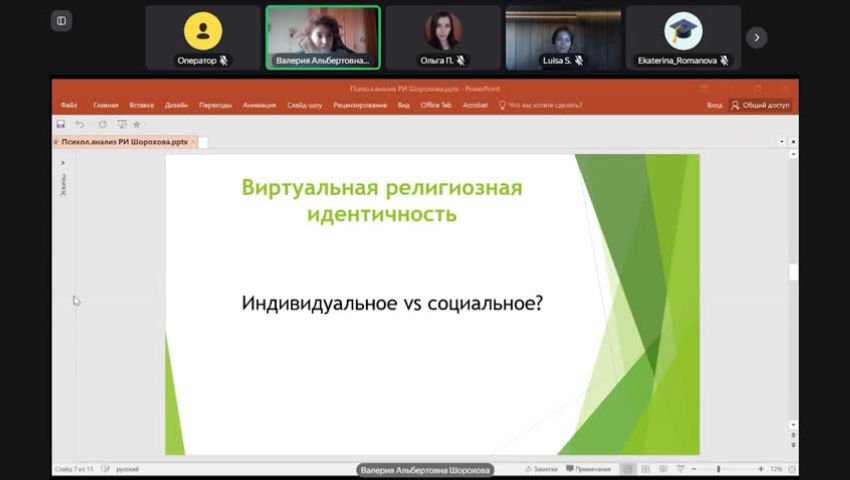Click the undo arrow icon
Screen dimensions: 850x480
point(80,124)
